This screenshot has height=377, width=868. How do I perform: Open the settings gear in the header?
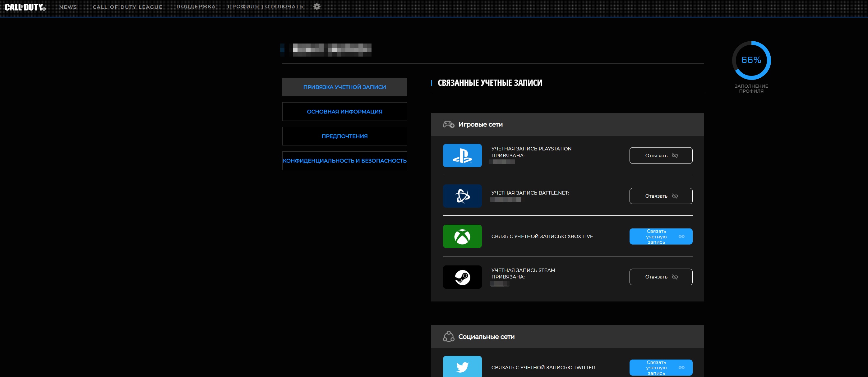(317, 7)
